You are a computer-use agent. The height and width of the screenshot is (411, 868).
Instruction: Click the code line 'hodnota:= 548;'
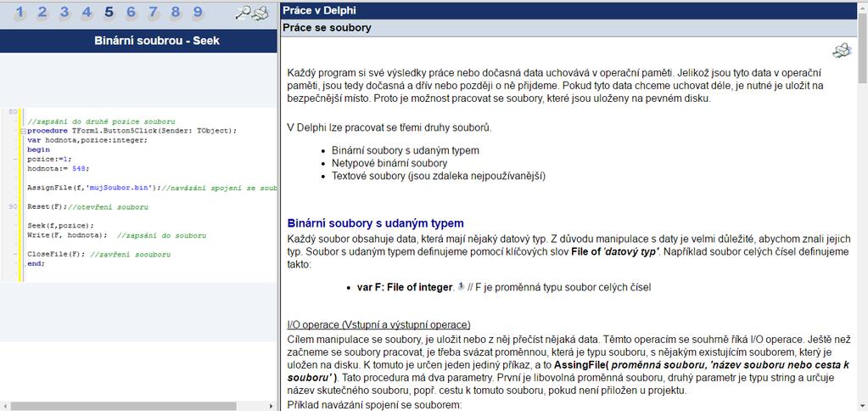coord(58,168)
